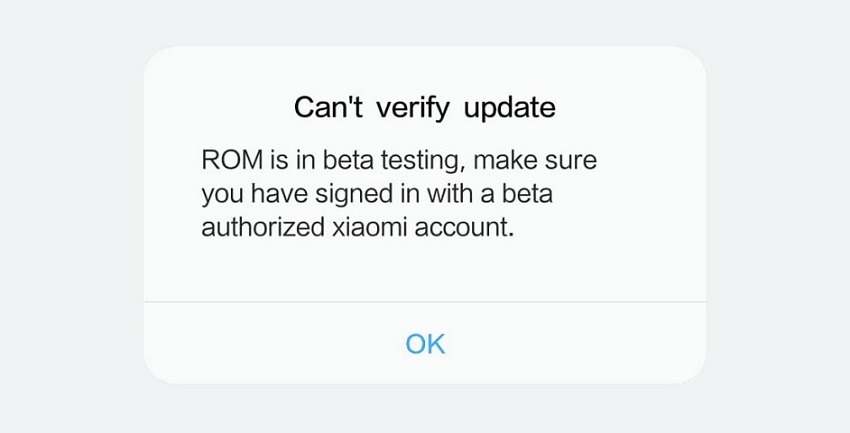Click the ROM beta testing message text
Screen dimensions: 850x433
[x=399, y=194]
